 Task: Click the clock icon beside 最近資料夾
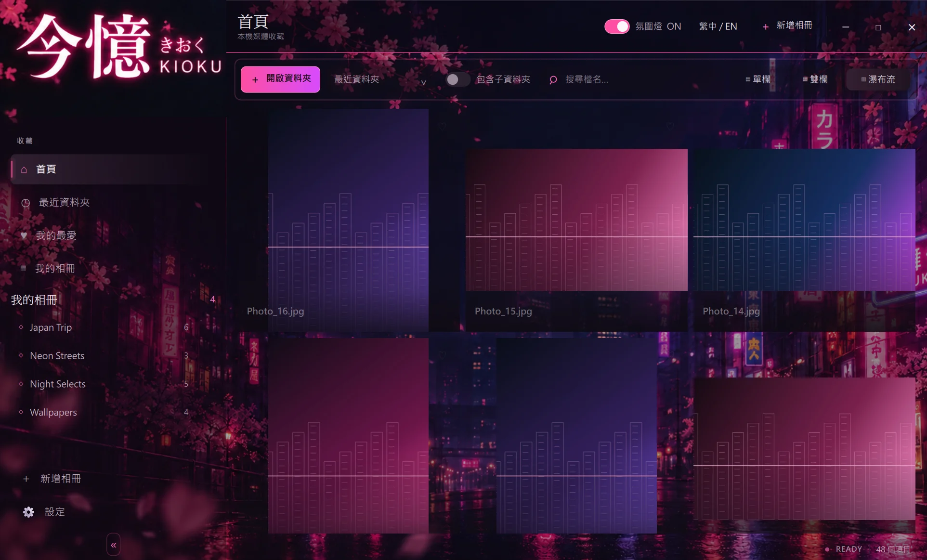click(x=26, y=203)
